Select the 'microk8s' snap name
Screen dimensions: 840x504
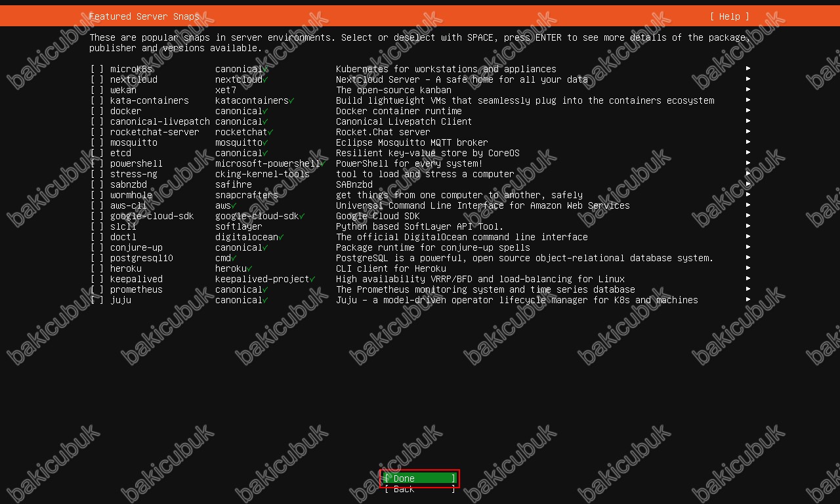131,69
